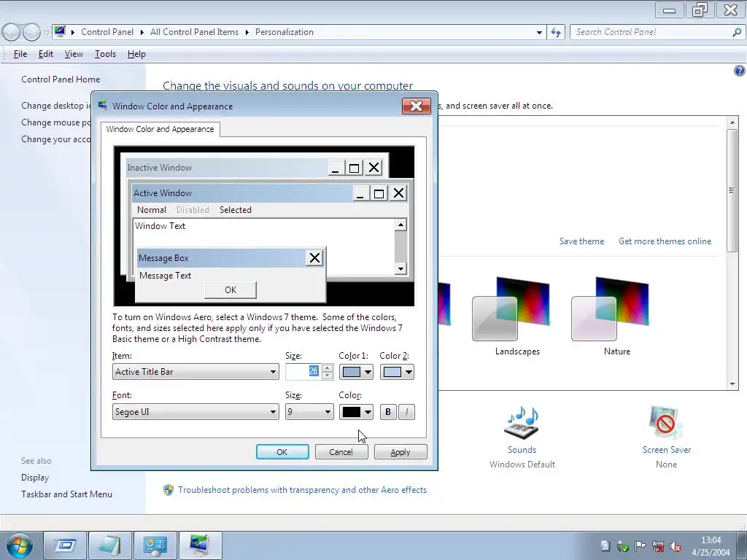Toggle italic font button
747x560 pixels.
coord(406,412)
